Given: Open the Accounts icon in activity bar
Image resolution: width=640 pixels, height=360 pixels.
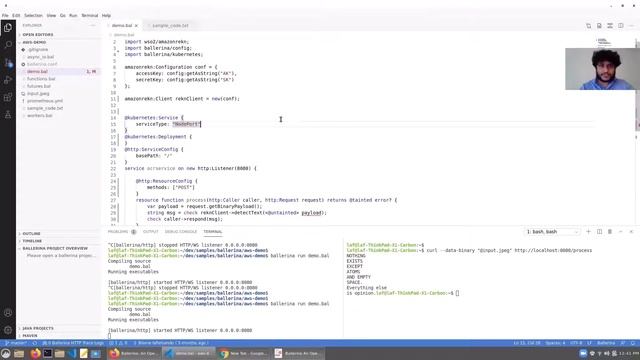Looking at the screenshot, I should pos(8,313).
